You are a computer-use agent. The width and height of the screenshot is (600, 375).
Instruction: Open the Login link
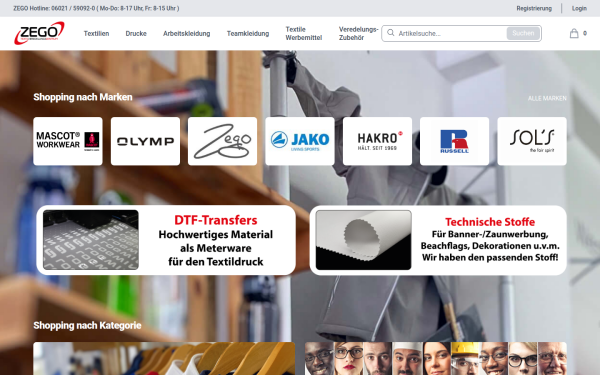pyautogui.click(x=579, y=8)
